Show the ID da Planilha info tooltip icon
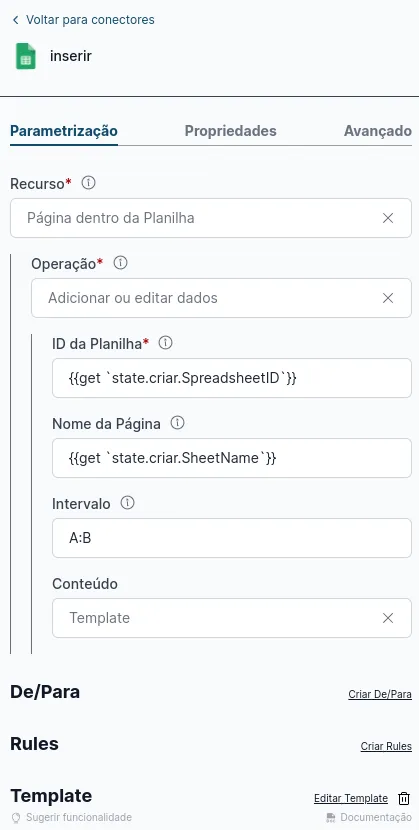 click(x=166, y=343)
